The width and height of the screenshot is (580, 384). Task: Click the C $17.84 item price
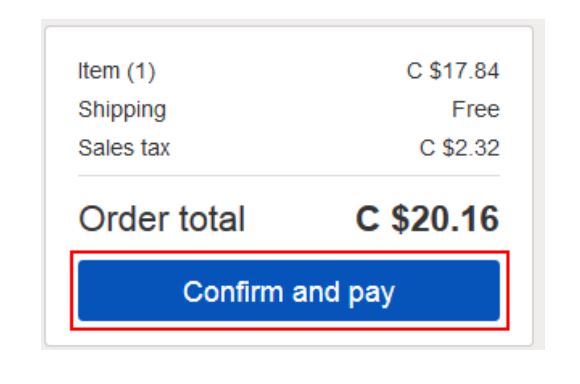coord(453,71)
